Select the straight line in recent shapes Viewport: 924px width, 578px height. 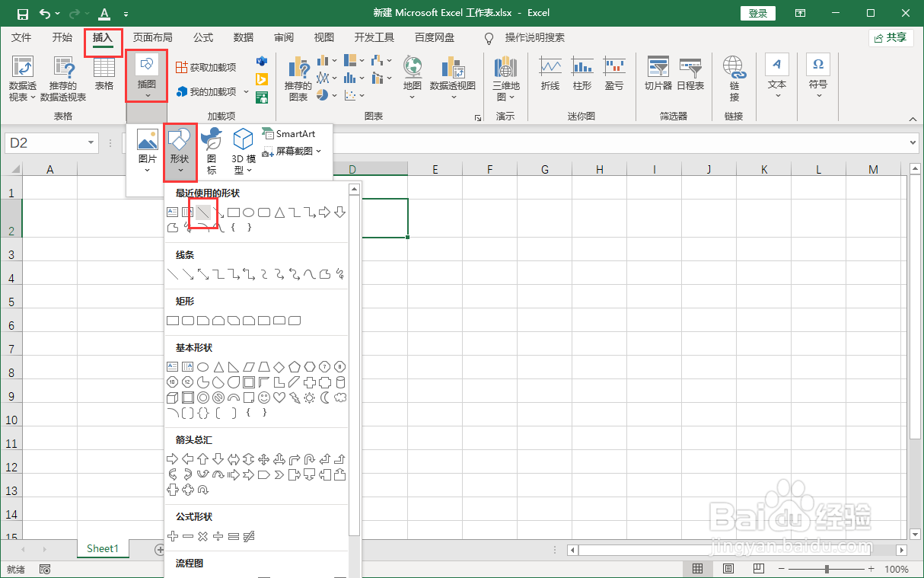click(203, 212)
